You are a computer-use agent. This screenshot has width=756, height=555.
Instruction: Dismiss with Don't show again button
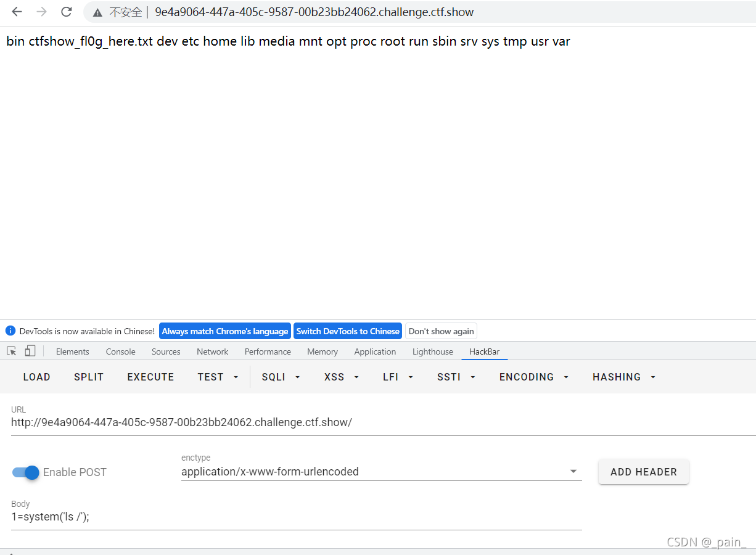tap(441, 331)
